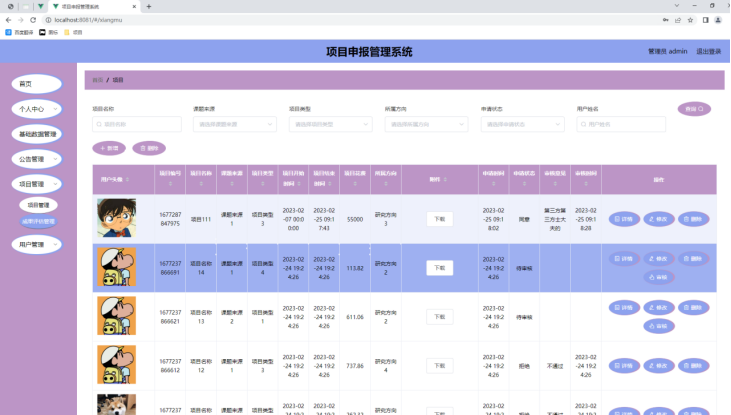Open the 申请状态 dropdown filter
731x415 pixels.
click(x=523, y=124)
